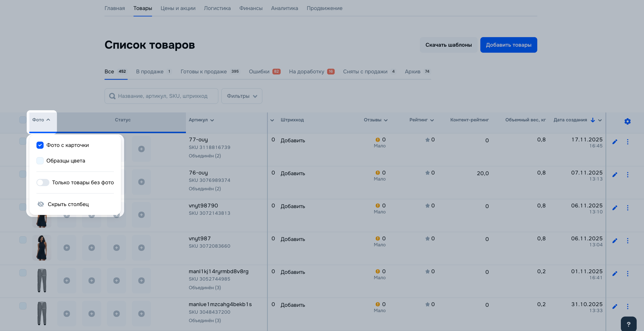The height and width of the screenshot is (331, 644).
Task: Click Добавить barcode link for vnyt98790
Action: pos(292,206)
